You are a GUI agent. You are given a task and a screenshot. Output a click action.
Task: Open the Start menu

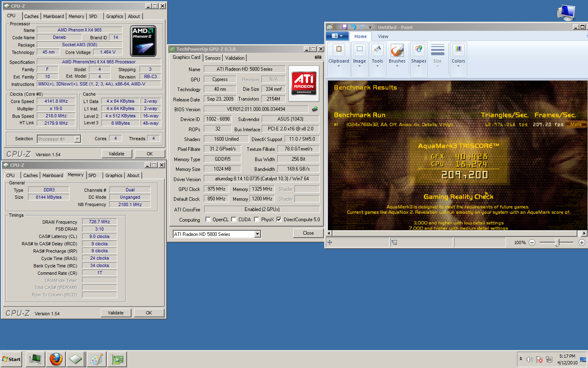tap(11, 359)
